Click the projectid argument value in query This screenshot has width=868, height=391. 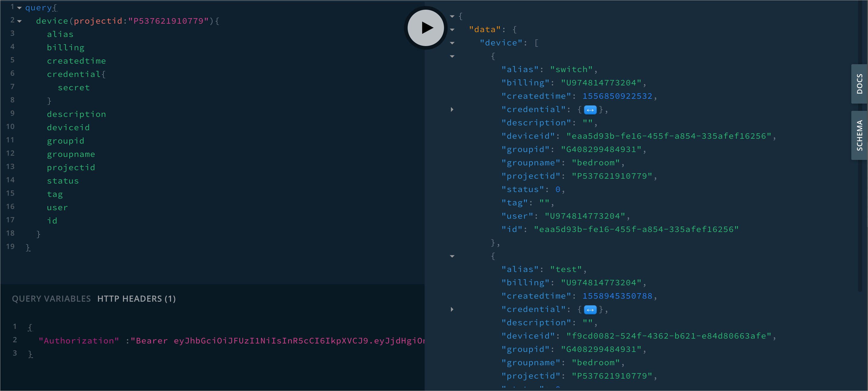click(x=168, y=21)
